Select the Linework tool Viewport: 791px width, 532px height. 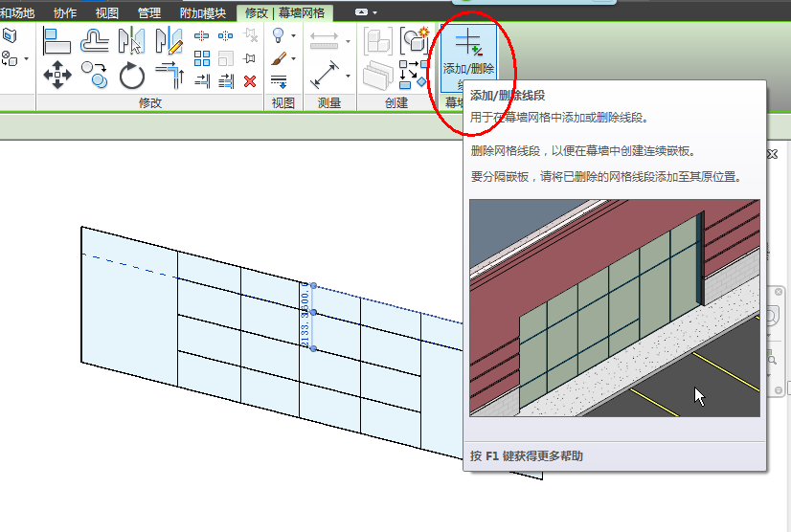point(279,81)
